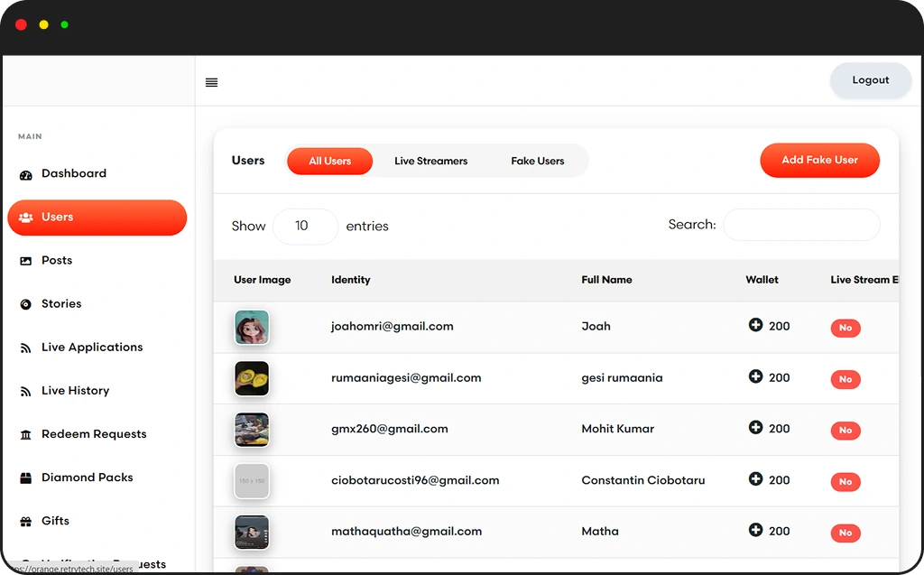Open Matha's profile image thumbnail
Screen dimensions: 924x575
click(252, 533)
